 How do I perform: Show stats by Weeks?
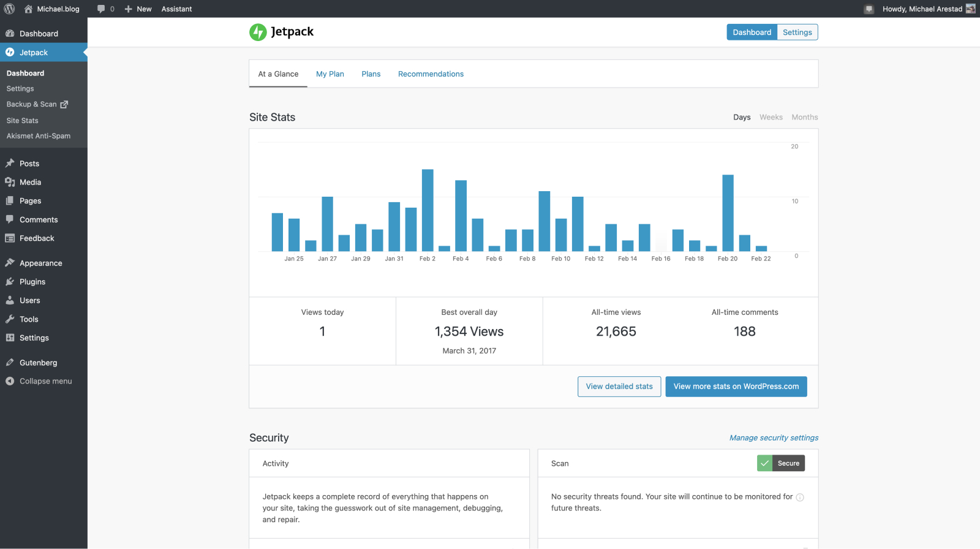tap(771, 117)
